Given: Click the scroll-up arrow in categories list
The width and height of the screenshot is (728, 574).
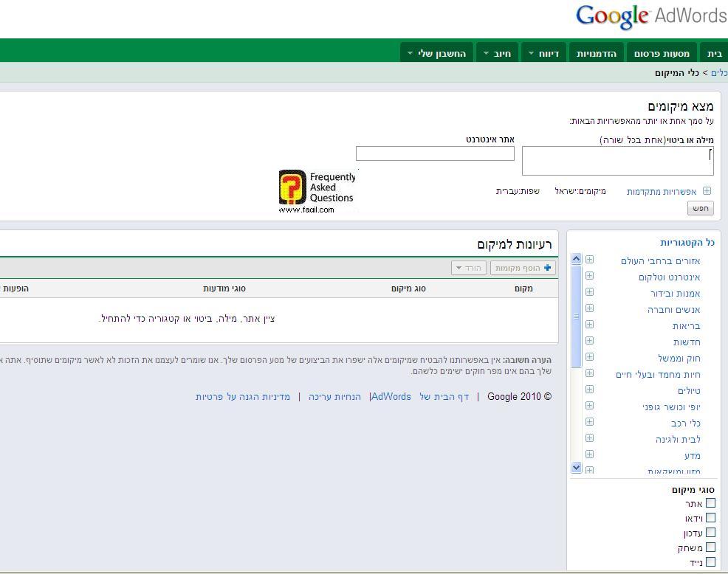Looking at the screenshot, I should pos(577,259).
